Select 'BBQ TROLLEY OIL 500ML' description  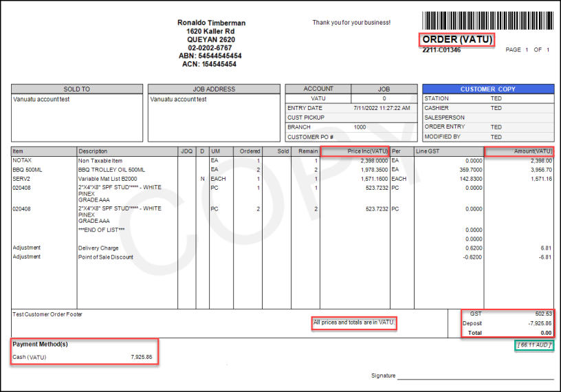(111, 170)
